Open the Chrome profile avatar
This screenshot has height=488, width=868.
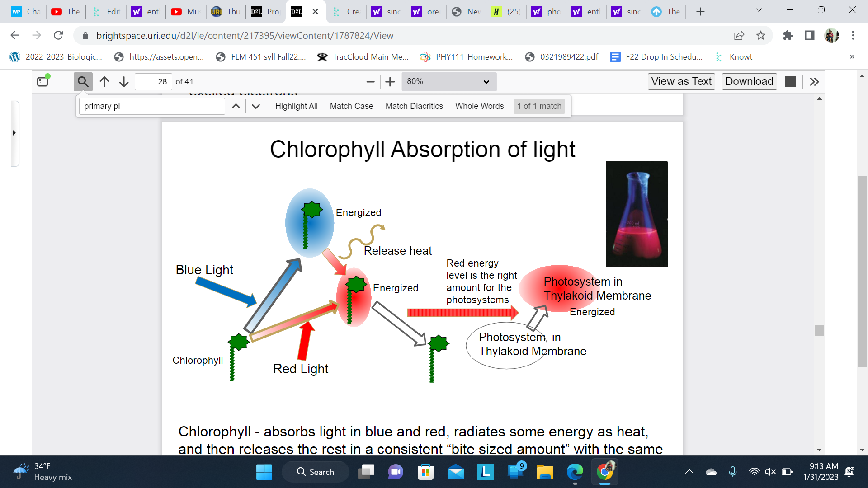pyautogui.click(x=831, y=35)
